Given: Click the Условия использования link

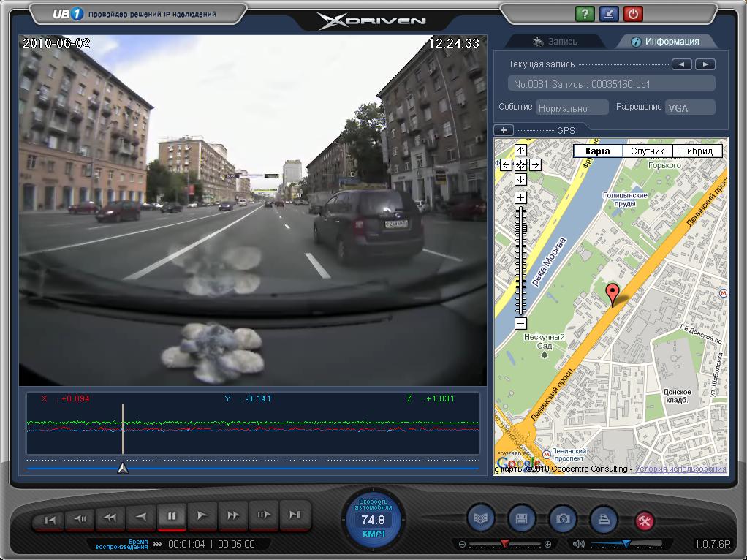Looking at the screenshot, I should coord(680,469).
